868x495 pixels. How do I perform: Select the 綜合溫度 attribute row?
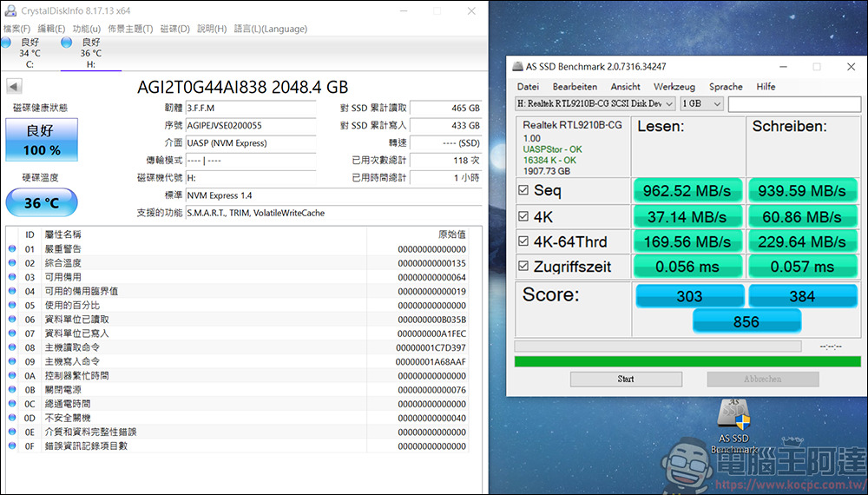pyautogui.click(x=238, y=263)
